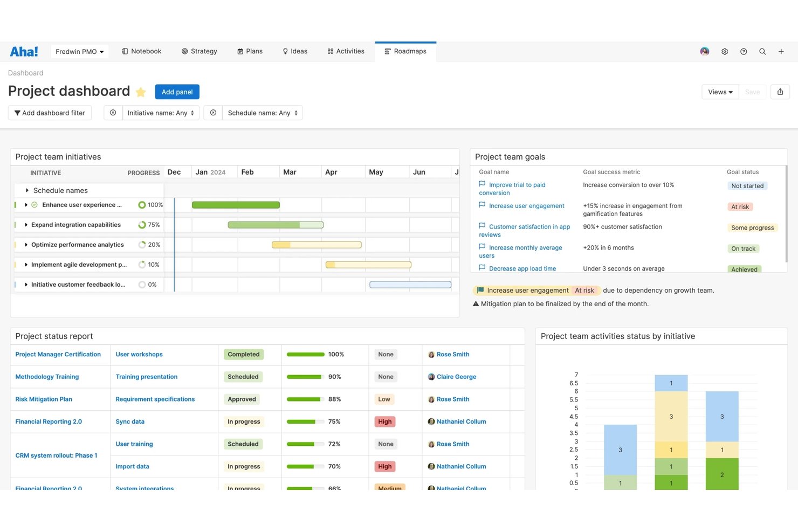Click the check status icon for Enhance user experience

pyautogui.click(x=35, y=205)
